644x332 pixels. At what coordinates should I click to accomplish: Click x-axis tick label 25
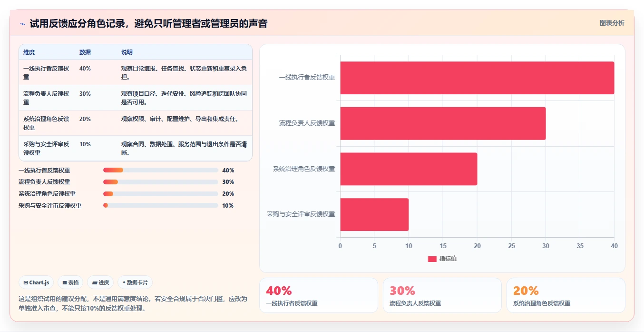[511, 246]
